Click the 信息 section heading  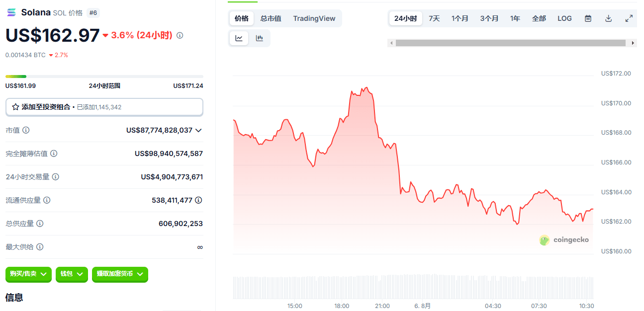[14, 297]
